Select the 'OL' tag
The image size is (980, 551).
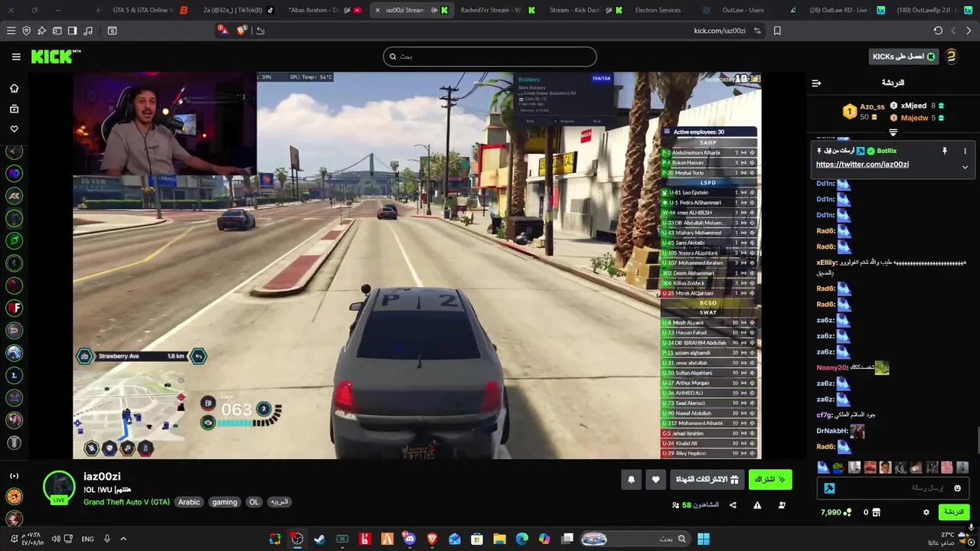[253, 502]
